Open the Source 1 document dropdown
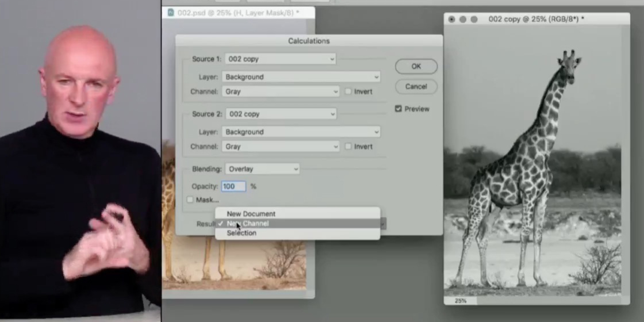 tap(281, 59)
